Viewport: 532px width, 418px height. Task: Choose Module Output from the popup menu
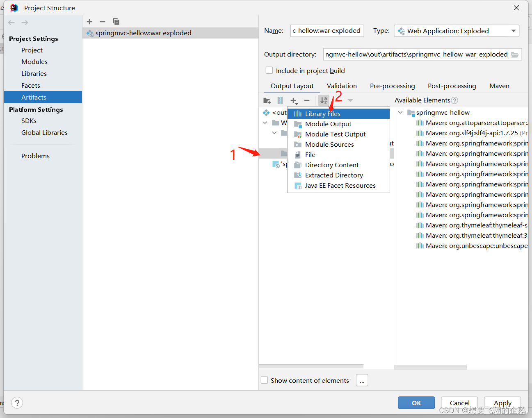338,124
